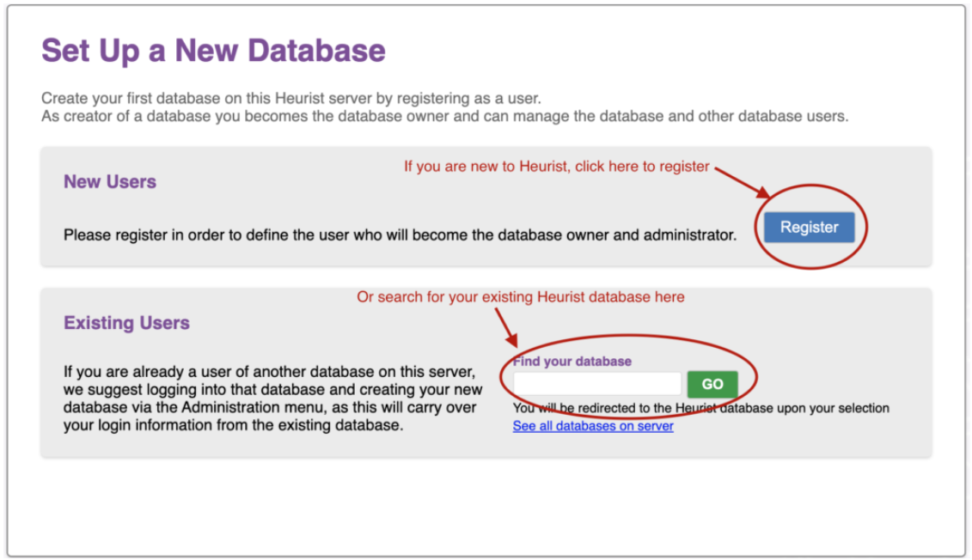The width and height of the screenshot is (972, 560).
Task: Click the Set Up a New Database heading
Action: [213, 51]
